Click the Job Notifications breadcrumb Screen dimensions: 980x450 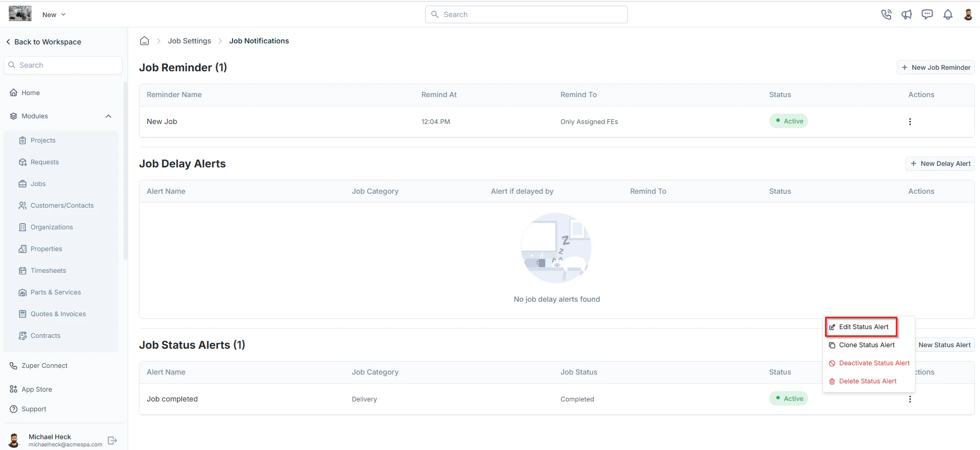(259, 41)
